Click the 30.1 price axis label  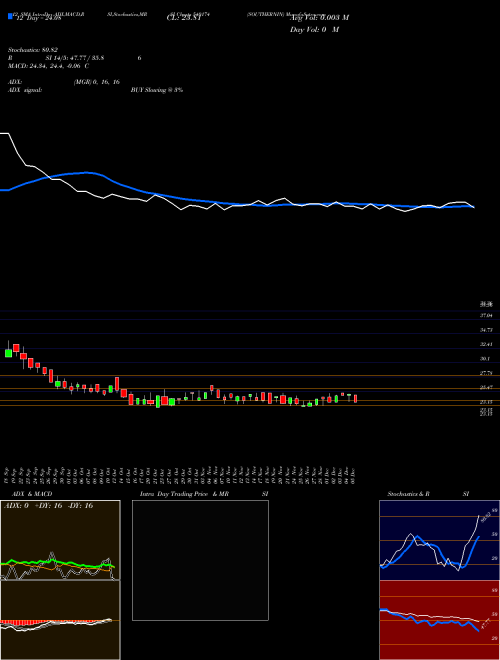pyautogui.click(x=485, y=359)
